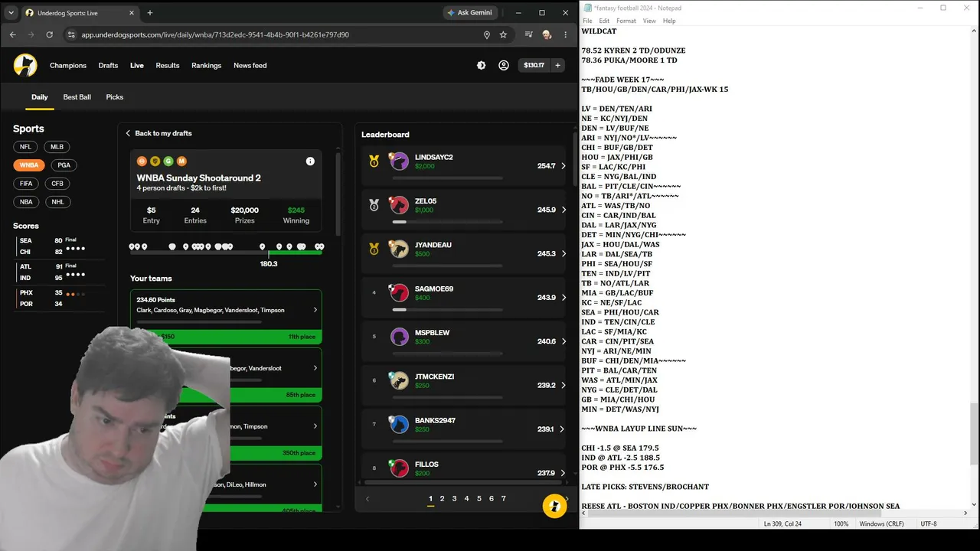
Task: Select the FIFA sport filter
Action: [x=26, y=184]
